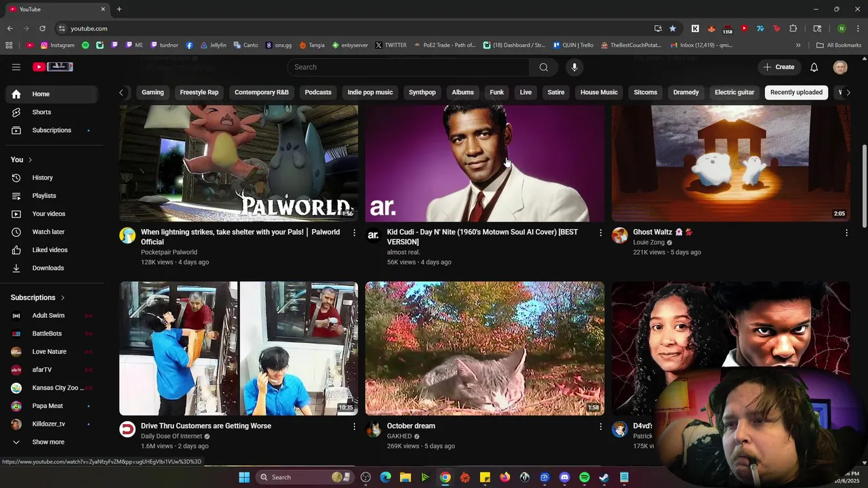This screenshot has width=868, height=488.
Task: Open Windows Start menu
Action: coord(244,477)
